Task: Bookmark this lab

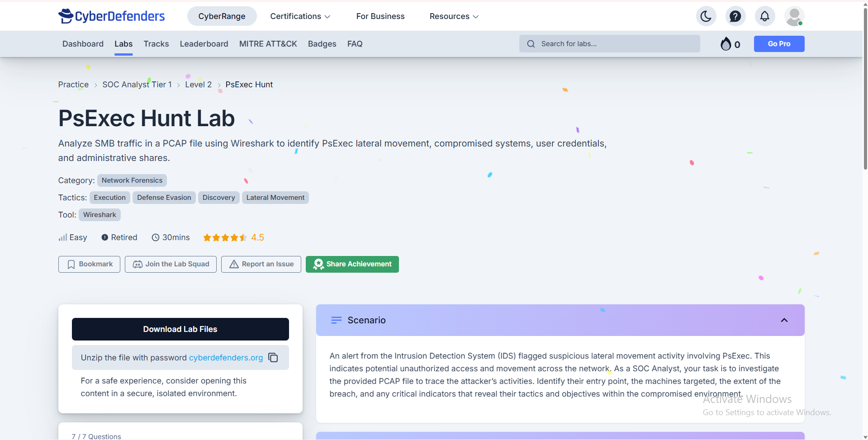Action: (89, 264)
